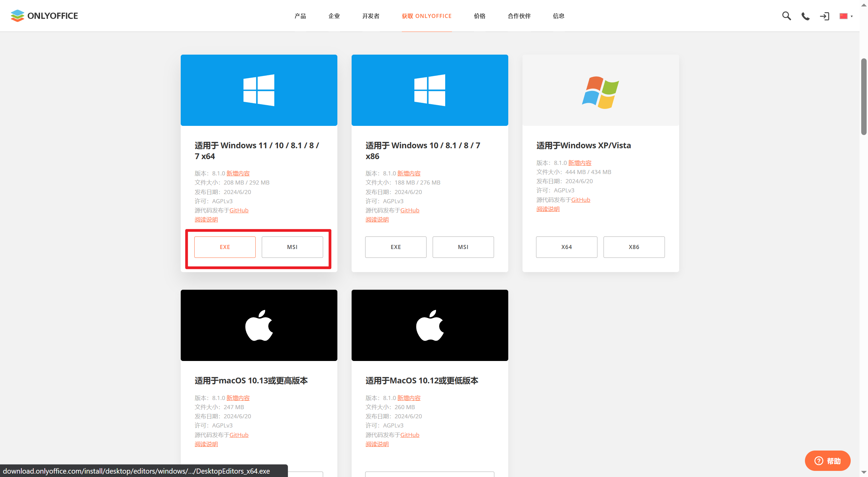The width and height of the screenshot is (868, 477).
Task: Open the 合作伙伴 menu item
Action: click(x=519, y=16)
